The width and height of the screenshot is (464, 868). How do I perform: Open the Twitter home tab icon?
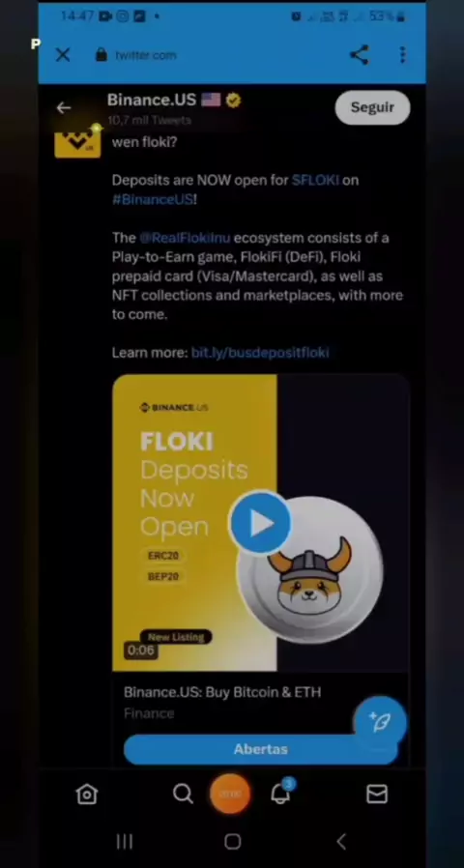87,795
